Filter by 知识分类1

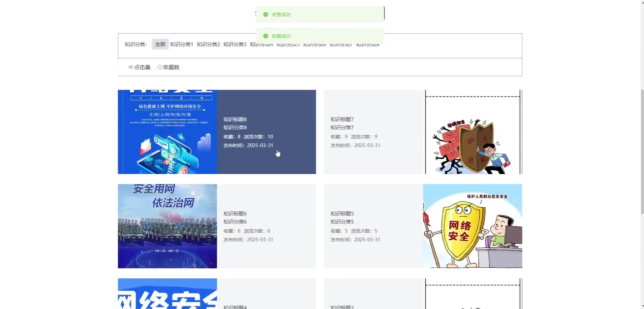pos(182,44)
